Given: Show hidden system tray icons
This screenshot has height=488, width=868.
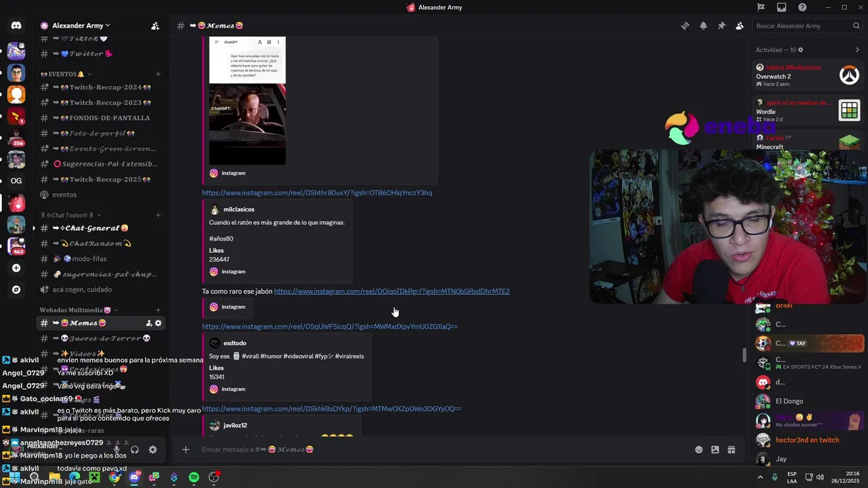Looking at the screenshot, I should pyautogui.click(x=761, y=477).
